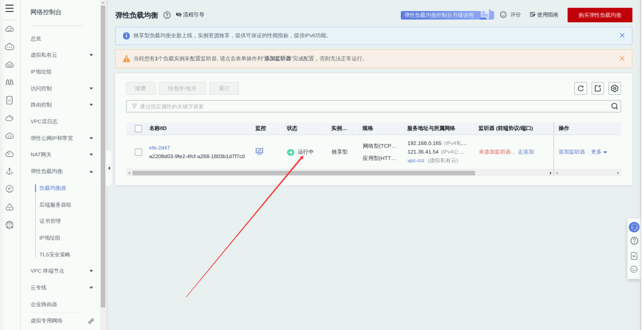Open 流程引导 guide link
644x330 pixels.
[x=190, y=15]
